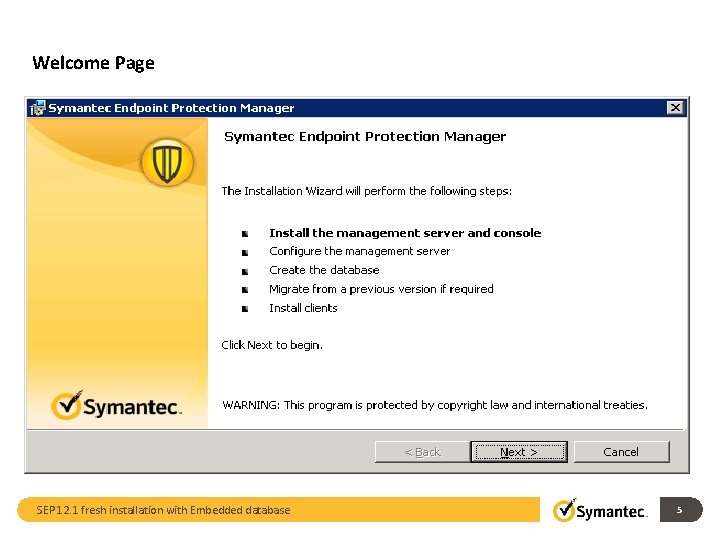Click the footer text 'SEP12.1 fresh installation'
This screenshot has width=720, height=540.
(x=163, y=510)
